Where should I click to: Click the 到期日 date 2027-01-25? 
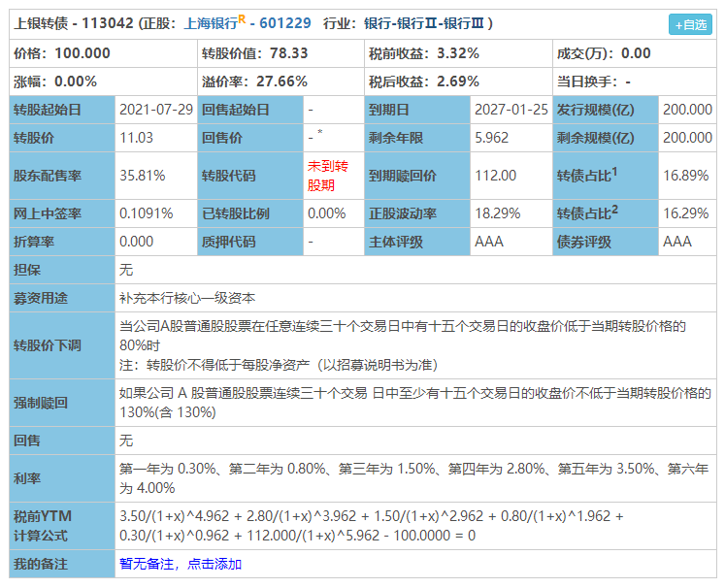511,110
